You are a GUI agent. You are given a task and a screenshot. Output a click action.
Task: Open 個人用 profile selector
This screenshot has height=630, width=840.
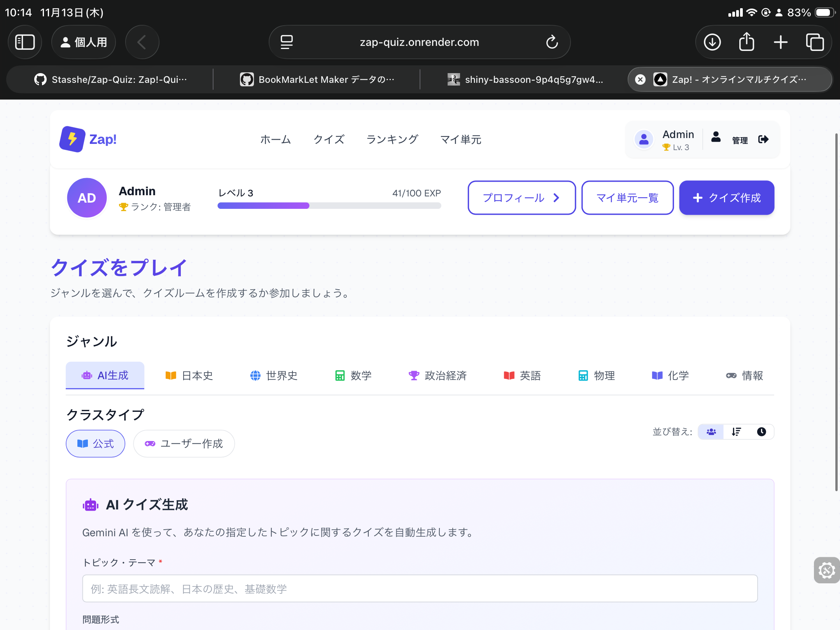[84, 42]
